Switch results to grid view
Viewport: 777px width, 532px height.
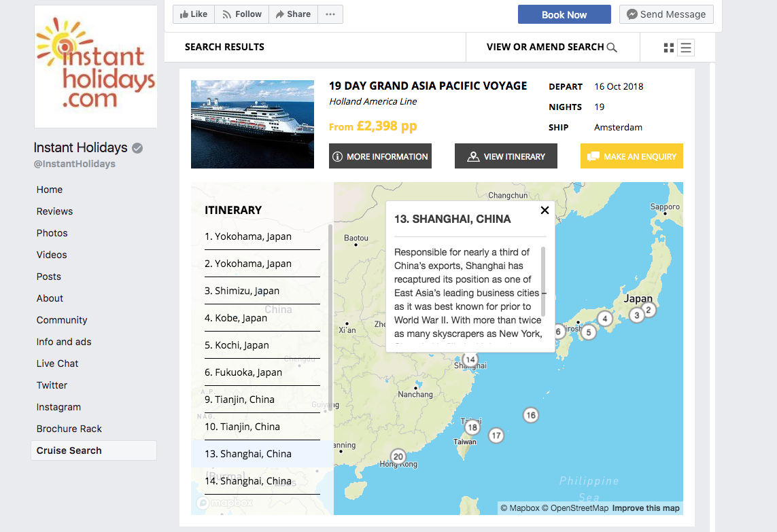click(669, 48)
